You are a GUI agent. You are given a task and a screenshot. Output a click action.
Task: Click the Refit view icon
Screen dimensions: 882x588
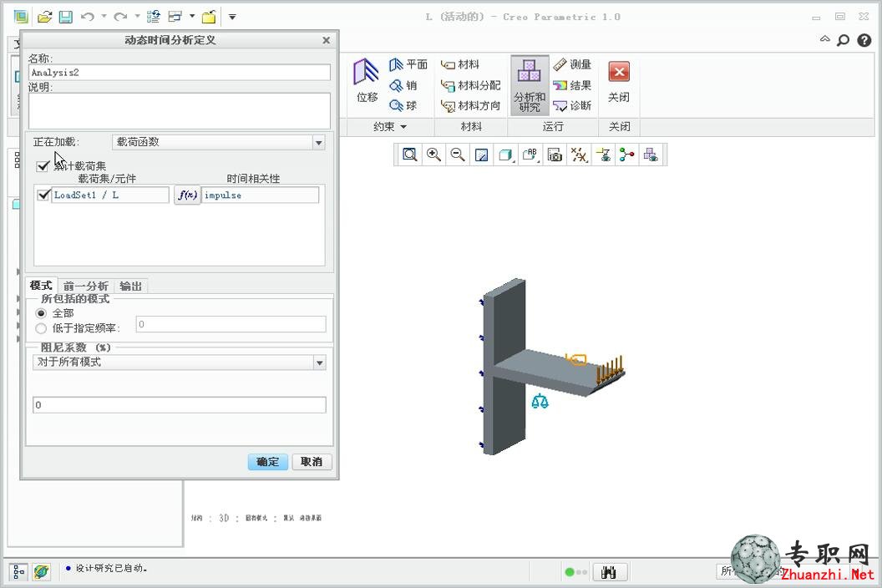[410, 155]
